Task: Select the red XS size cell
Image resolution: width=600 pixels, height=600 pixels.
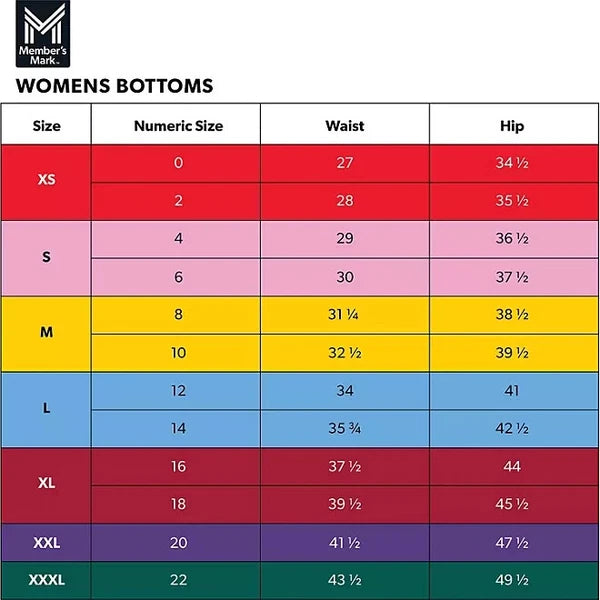Action: [x=47, y=182]
